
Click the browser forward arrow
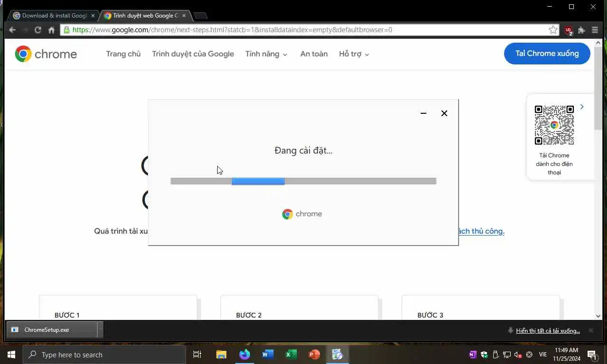click(25, 30)
